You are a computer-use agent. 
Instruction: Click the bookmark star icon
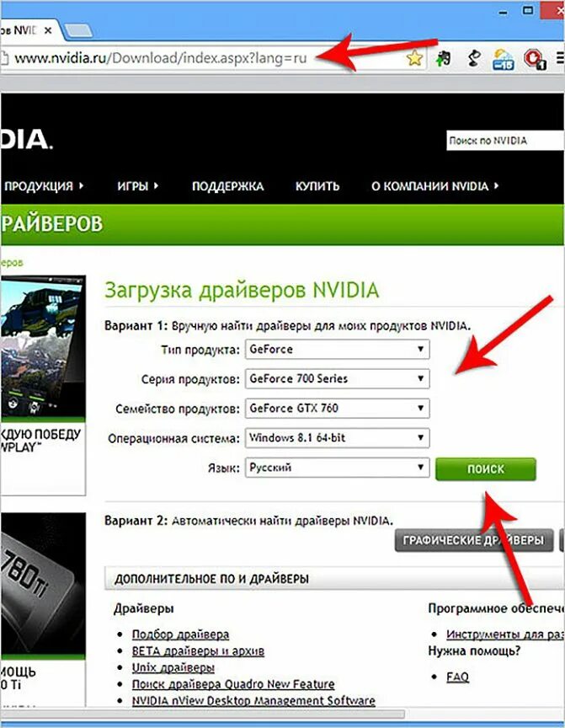(414, 58)
